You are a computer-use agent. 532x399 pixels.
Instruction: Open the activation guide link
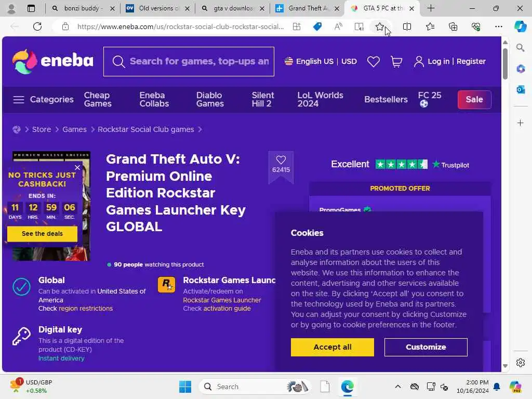coord(227,309)
